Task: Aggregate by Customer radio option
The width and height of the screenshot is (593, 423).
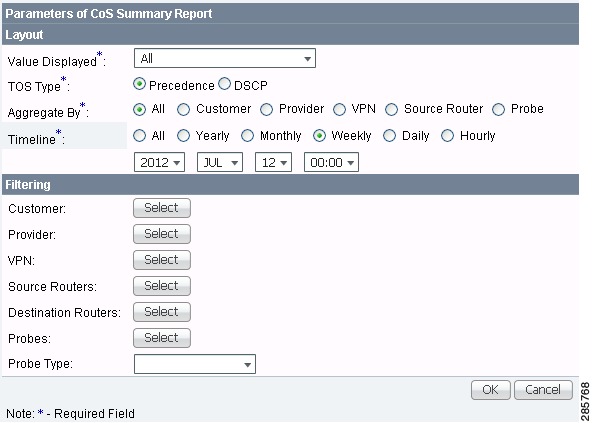Action: click(183, 109)
